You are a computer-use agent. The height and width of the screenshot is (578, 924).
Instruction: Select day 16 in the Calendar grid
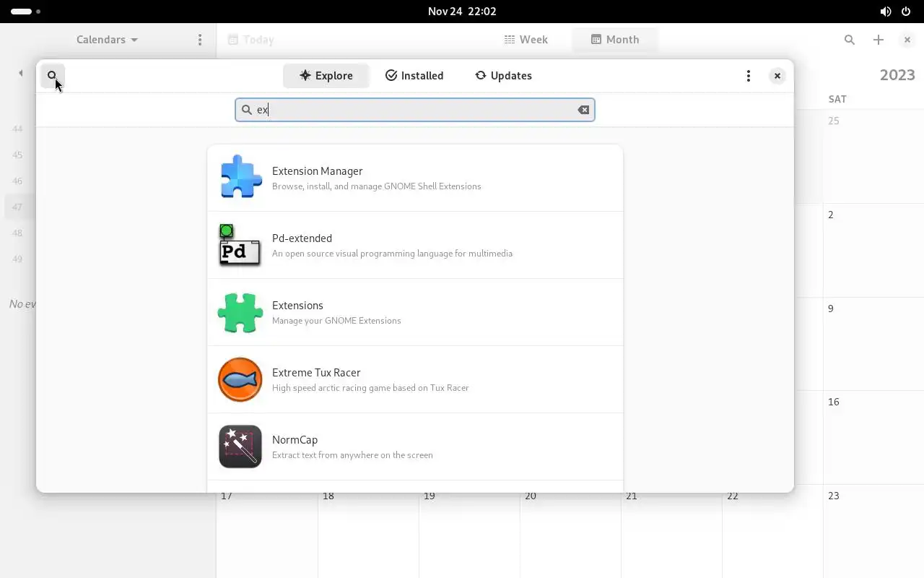point(873,438)
